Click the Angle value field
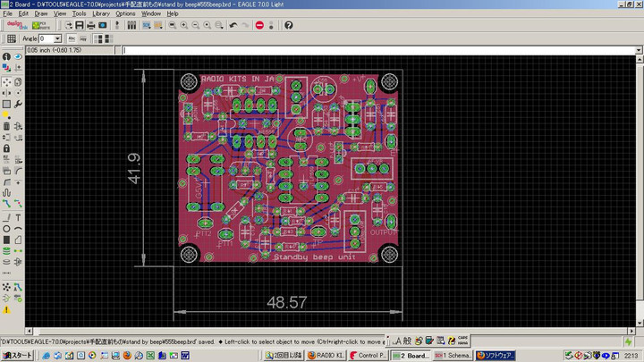Screen dimensions: 644x362 47,39
